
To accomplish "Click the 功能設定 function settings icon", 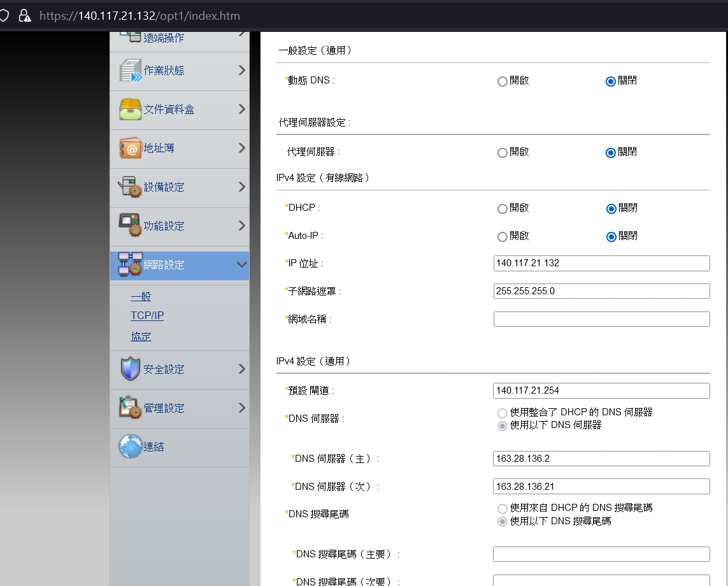I will (131, 225).
